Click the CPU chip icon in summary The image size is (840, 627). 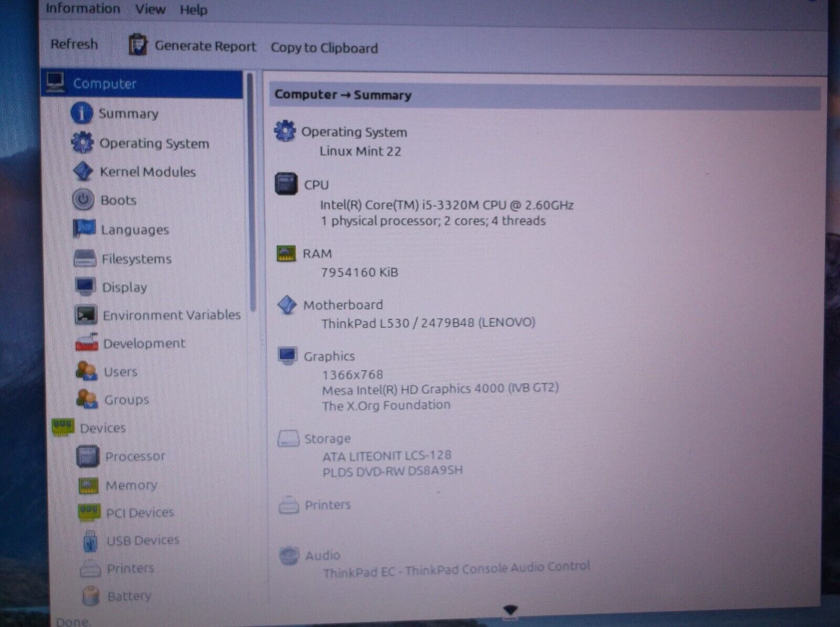[286, 184]
